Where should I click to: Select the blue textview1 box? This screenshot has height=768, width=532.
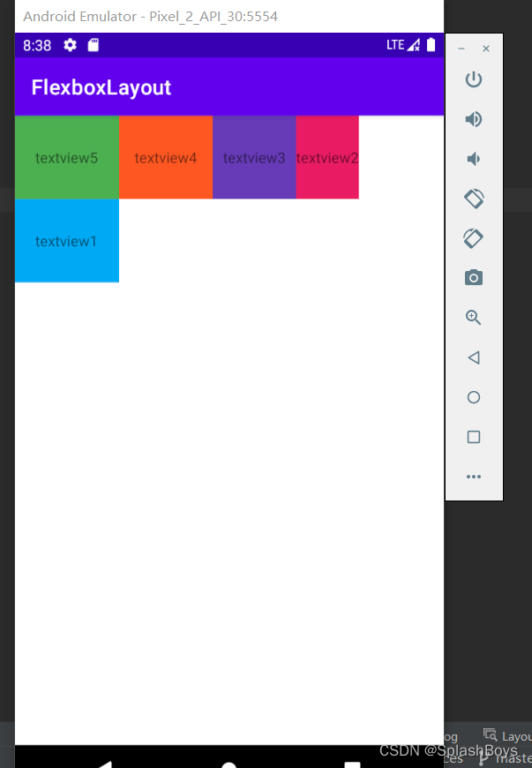point(67,240)
